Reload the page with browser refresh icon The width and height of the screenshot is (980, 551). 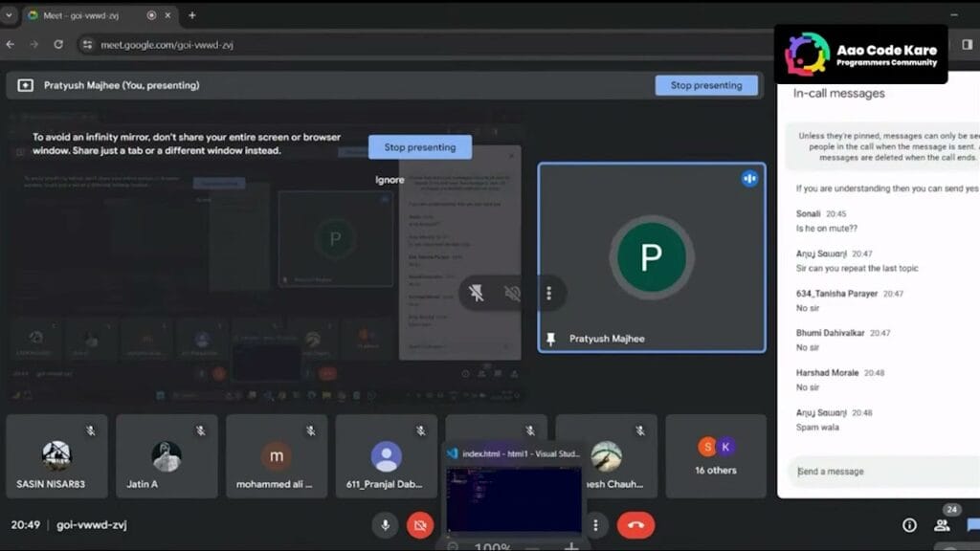pos(58,44)
